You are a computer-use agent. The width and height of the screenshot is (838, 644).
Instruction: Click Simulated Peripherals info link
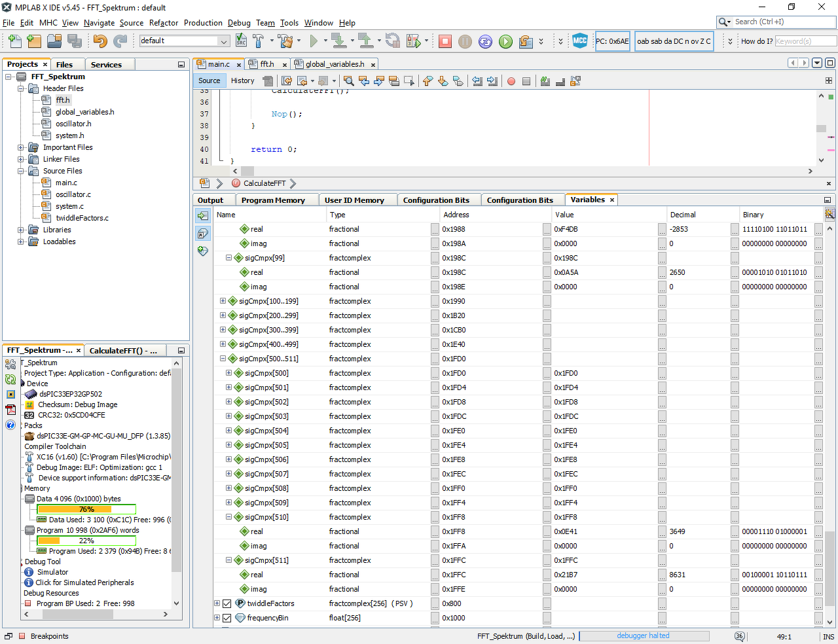click(x=84, y=582)
